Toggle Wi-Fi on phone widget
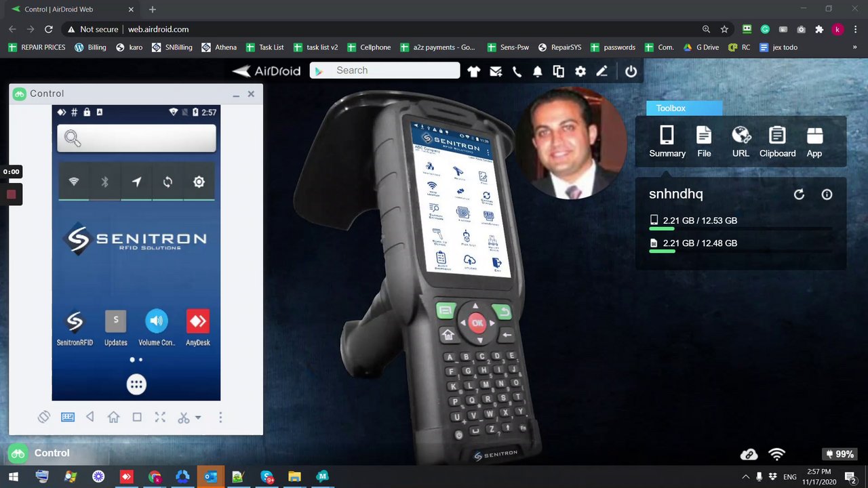The image size is (868, 488). (x=74, y=182)
